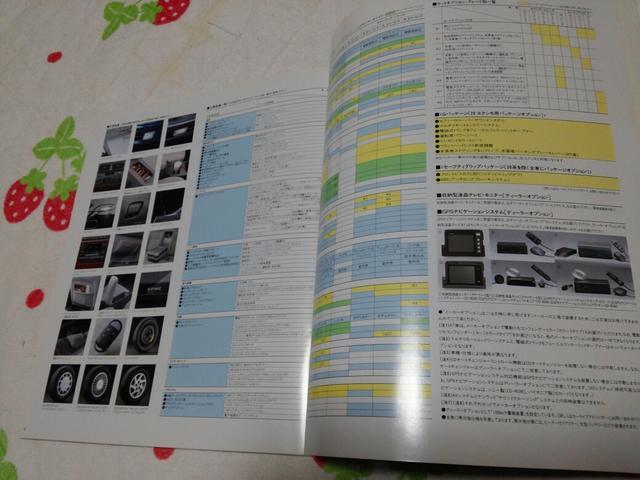
Task: View the lower-middle components photo with disc
Action: 525,276
